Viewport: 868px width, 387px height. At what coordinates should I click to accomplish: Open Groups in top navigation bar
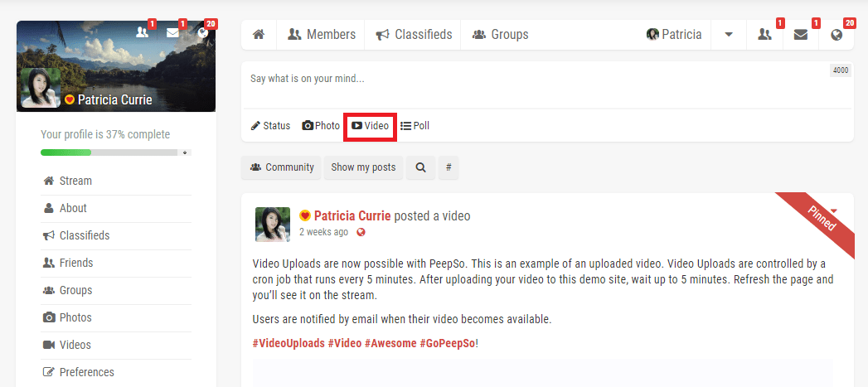(500, 34)
